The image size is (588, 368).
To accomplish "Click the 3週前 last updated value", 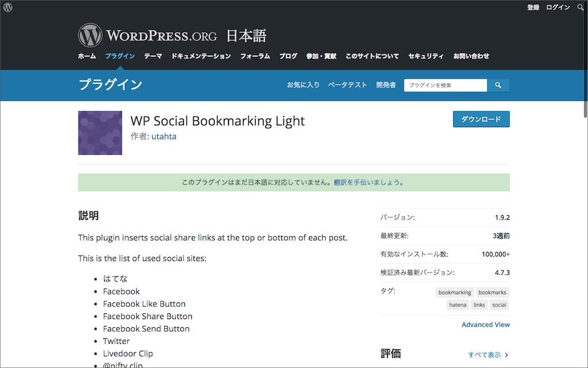I will [x=501, y=236].
